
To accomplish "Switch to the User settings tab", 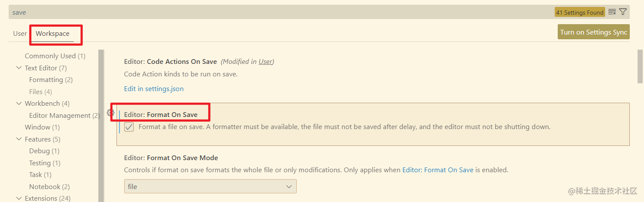I will 20,33.
